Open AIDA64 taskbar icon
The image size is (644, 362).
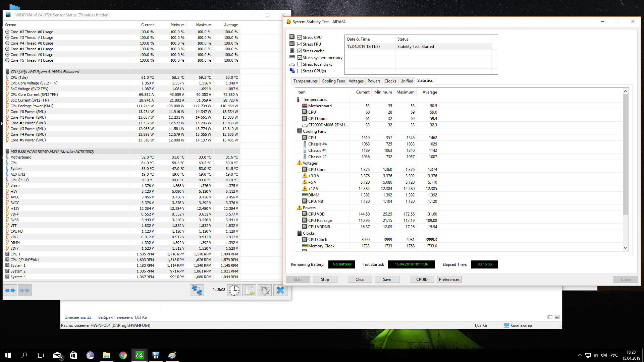click(x=139, y=355)
